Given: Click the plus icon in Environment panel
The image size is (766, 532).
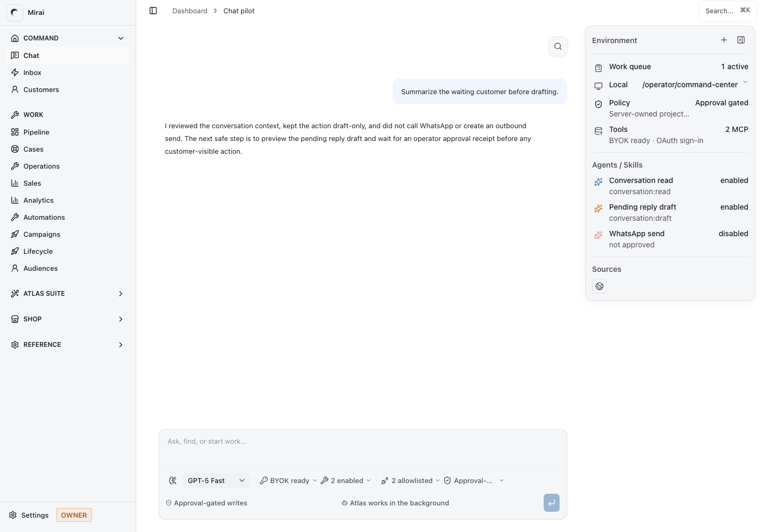Looking at the screenshot, I should point(724,40).
